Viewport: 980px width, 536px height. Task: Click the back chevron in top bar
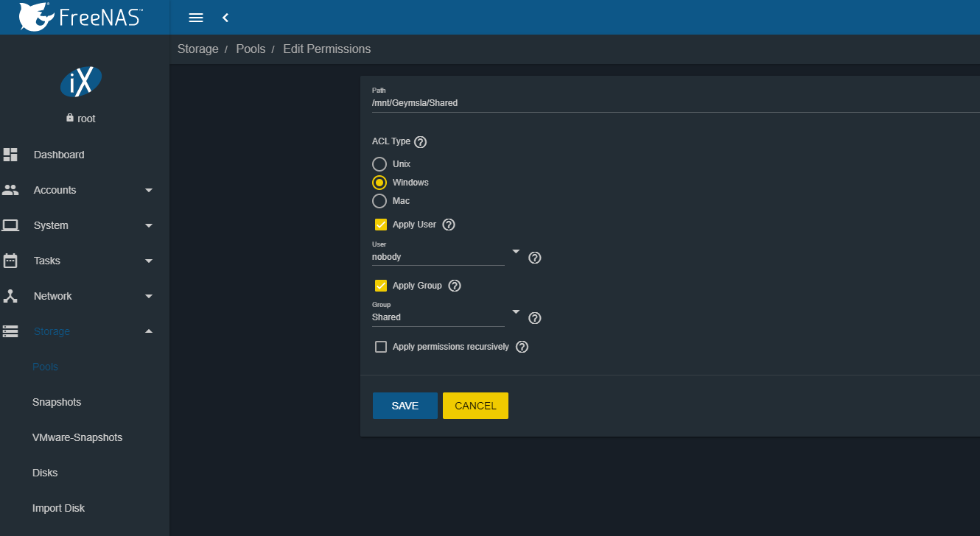(225, 18)
